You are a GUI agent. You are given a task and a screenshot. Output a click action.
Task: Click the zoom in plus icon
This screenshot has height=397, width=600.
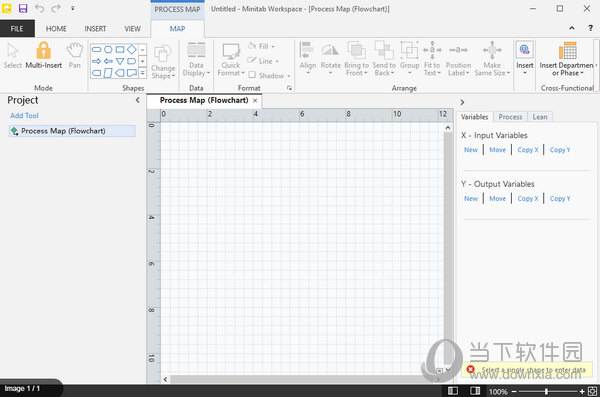tap(582, 391)
